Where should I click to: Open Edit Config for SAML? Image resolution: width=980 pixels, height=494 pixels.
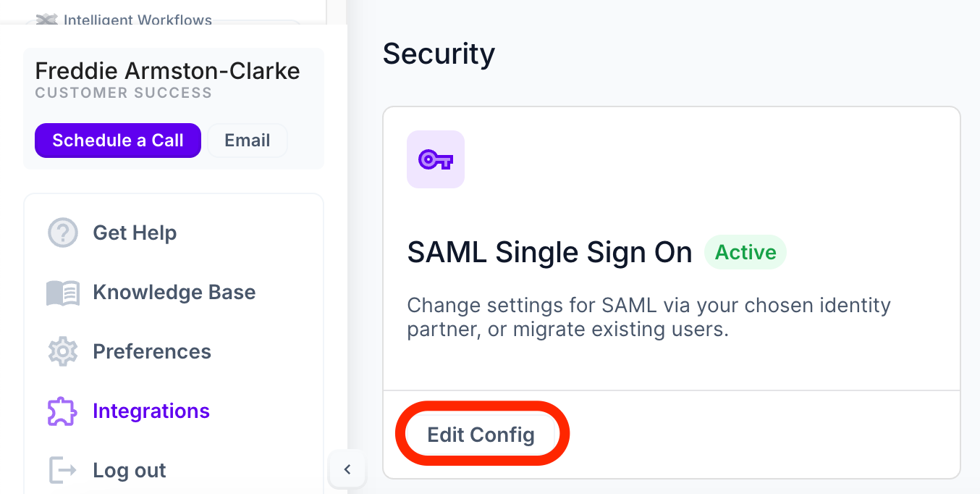pyautogui.click(x=481, y=435)
